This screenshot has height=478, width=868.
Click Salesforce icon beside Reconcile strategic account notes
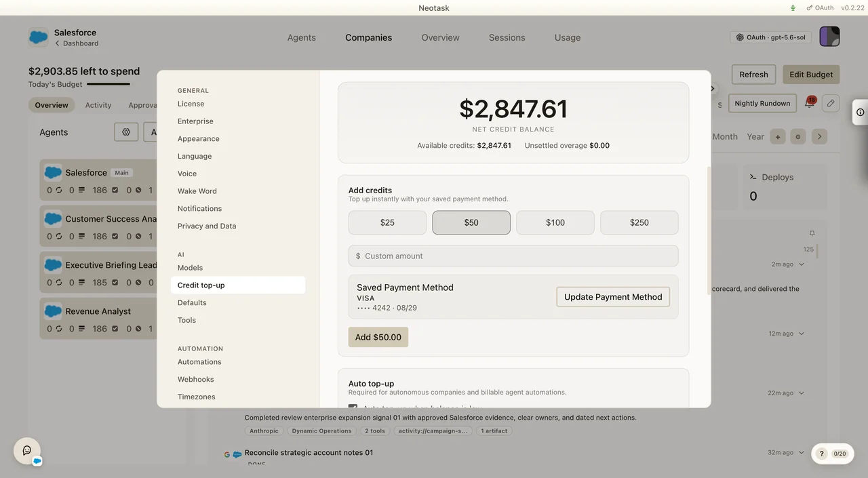[x=237, y=454]
